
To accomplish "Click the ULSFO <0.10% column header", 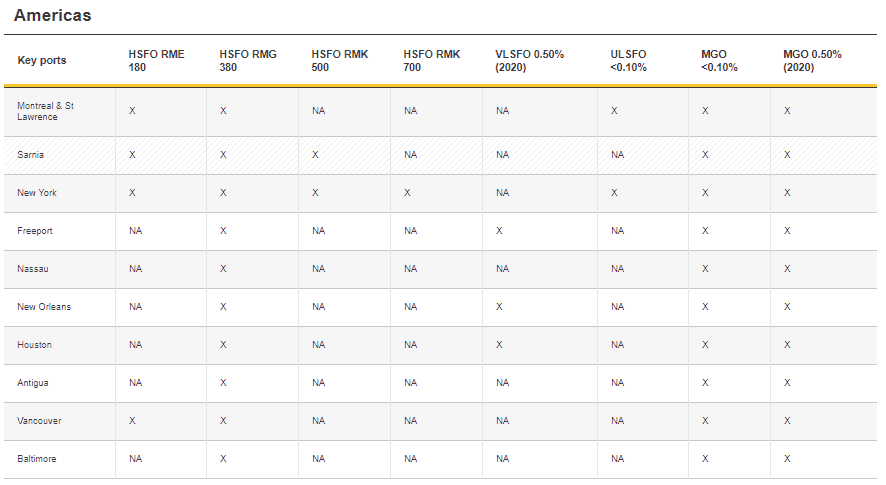I will [x=628, y=60].
